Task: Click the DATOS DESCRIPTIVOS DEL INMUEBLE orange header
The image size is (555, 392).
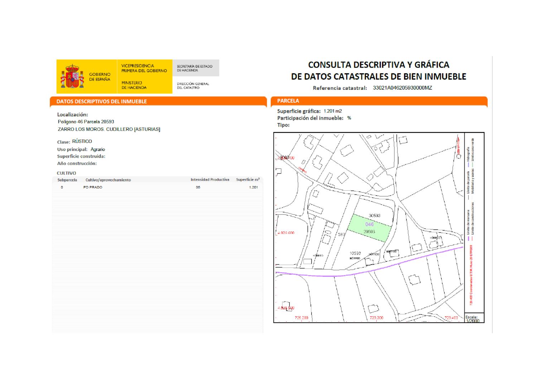Action: tap(158, 102)
